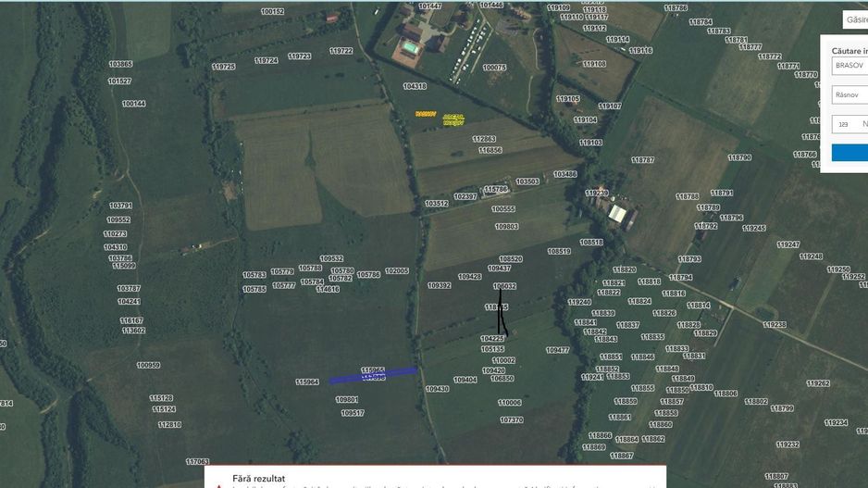Click the white-roofed building on the map

tap(617, 214)
